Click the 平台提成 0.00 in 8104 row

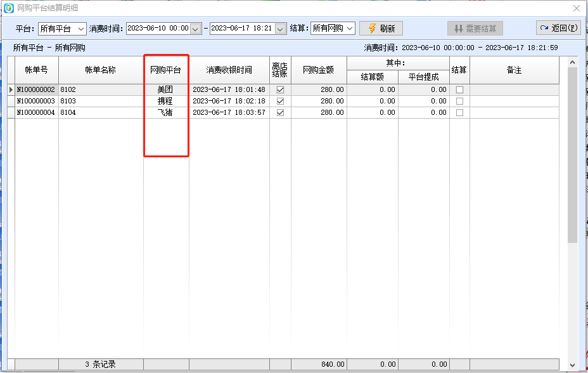click(x=438, y=112)
